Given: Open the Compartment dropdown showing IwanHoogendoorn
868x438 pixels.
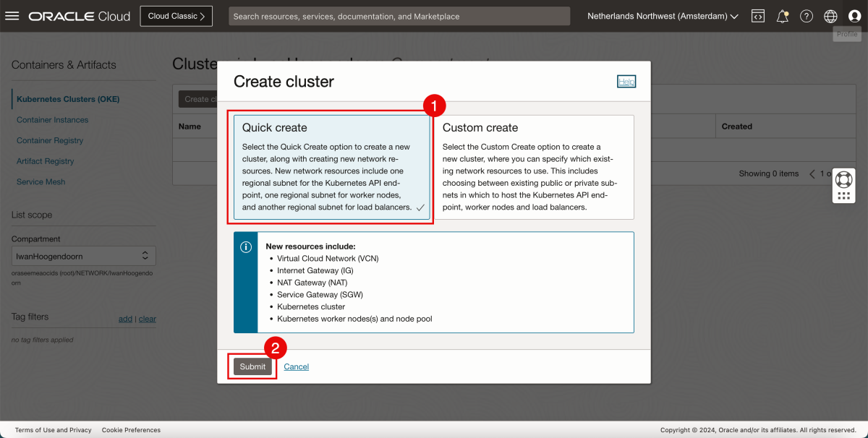Looking at the screenshot, I should tap(83, 255).
